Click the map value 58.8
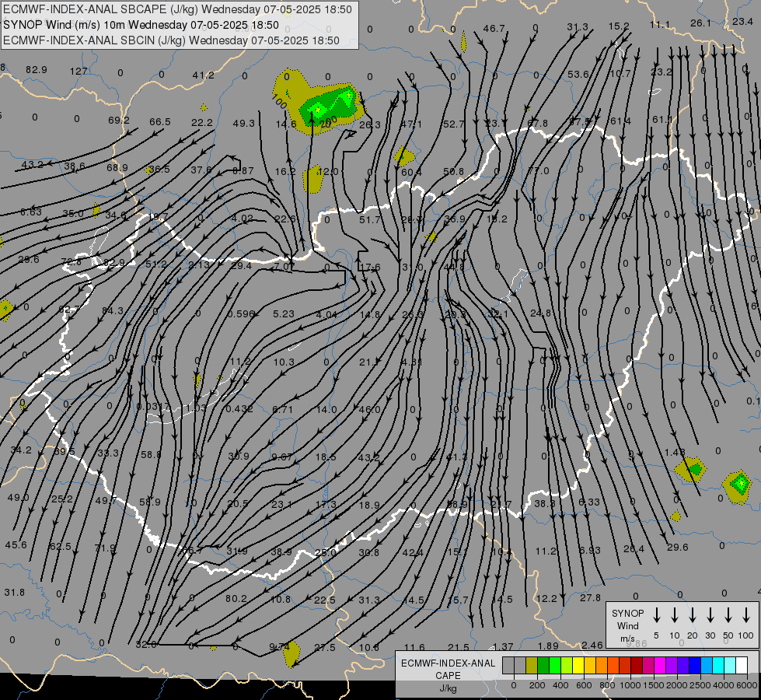 point(151,455)
